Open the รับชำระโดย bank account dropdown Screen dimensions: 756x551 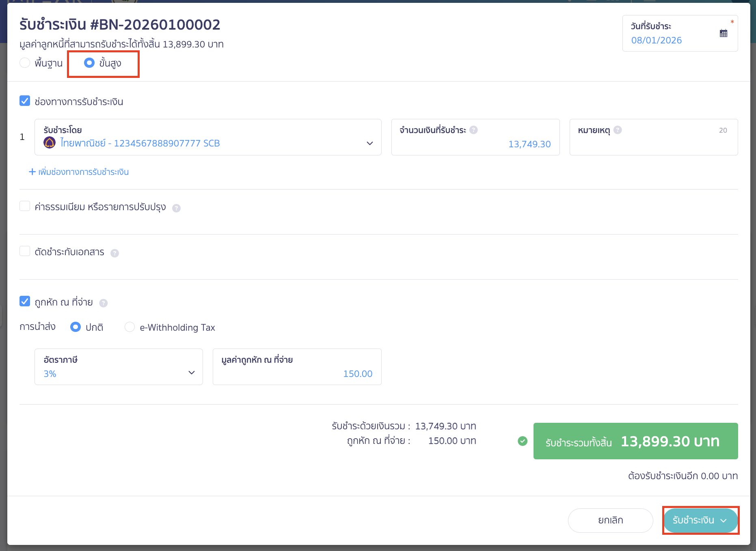370,143
